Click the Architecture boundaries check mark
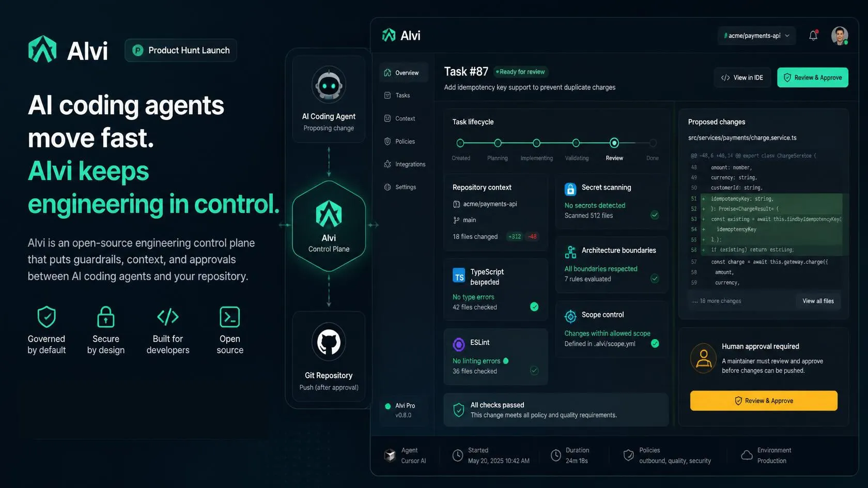 point(655,279)
